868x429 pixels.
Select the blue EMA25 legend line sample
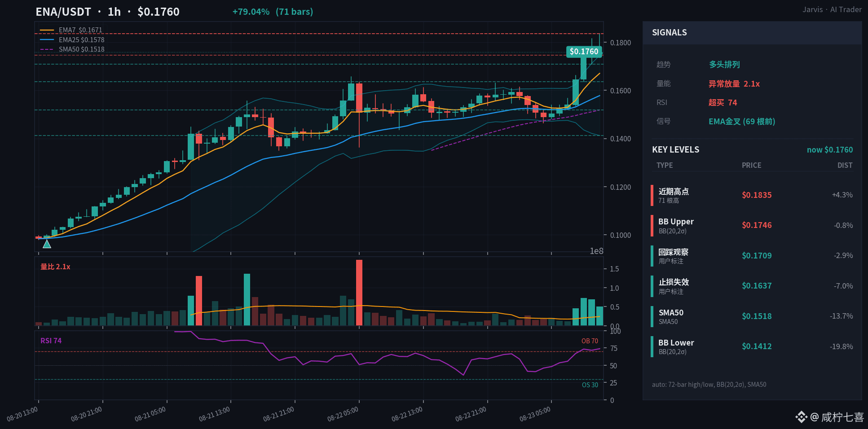[47, 40]
